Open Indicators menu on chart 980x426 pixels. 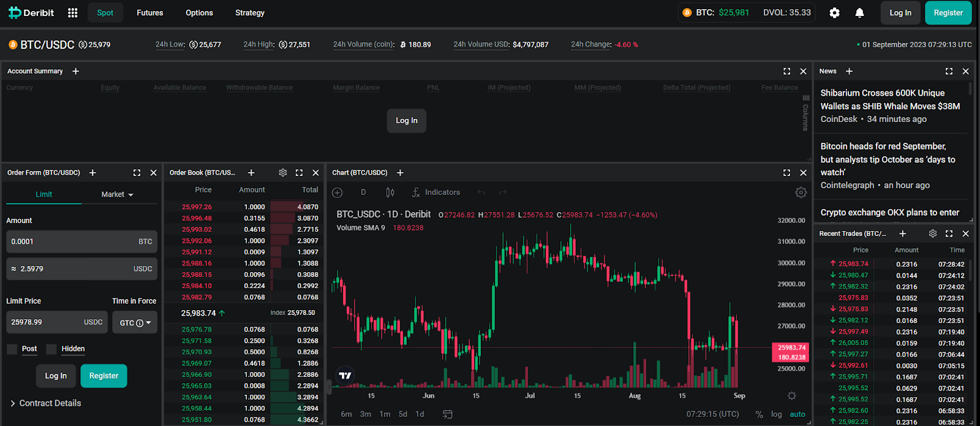pyautogui.click(x=435, y=192)
